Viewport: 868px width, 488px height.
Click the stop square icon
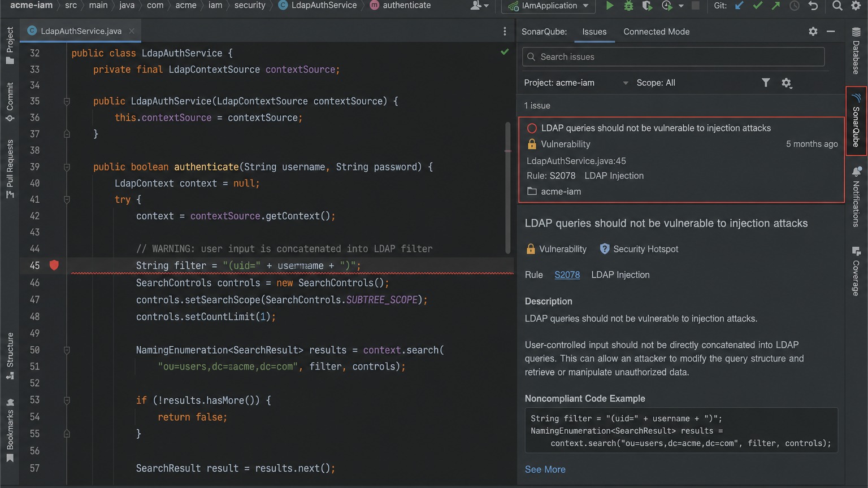[x=696, y=6]
